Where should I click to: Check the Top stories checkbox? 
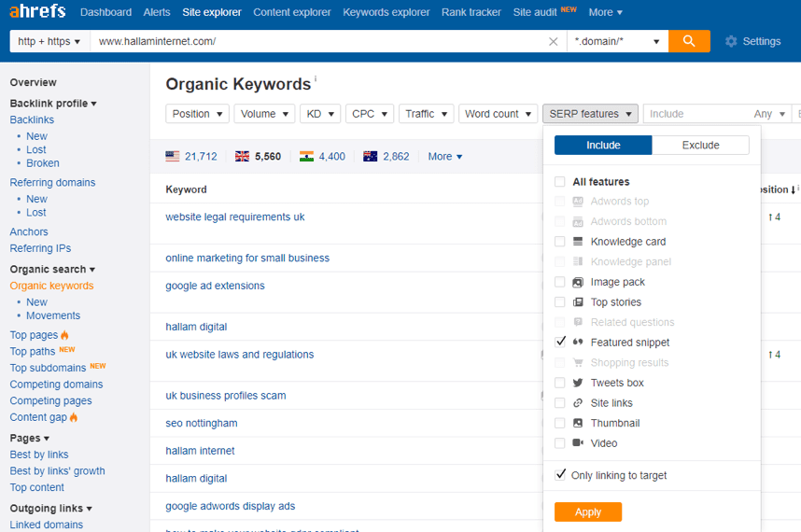coord(560,301)
